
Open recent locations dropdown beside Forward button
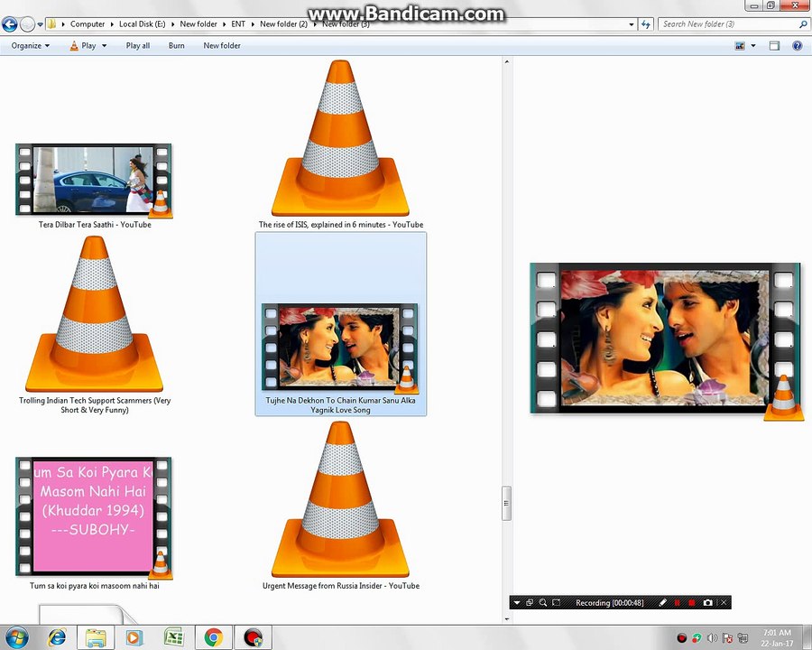pyautogui.click(x=40, y=24)
